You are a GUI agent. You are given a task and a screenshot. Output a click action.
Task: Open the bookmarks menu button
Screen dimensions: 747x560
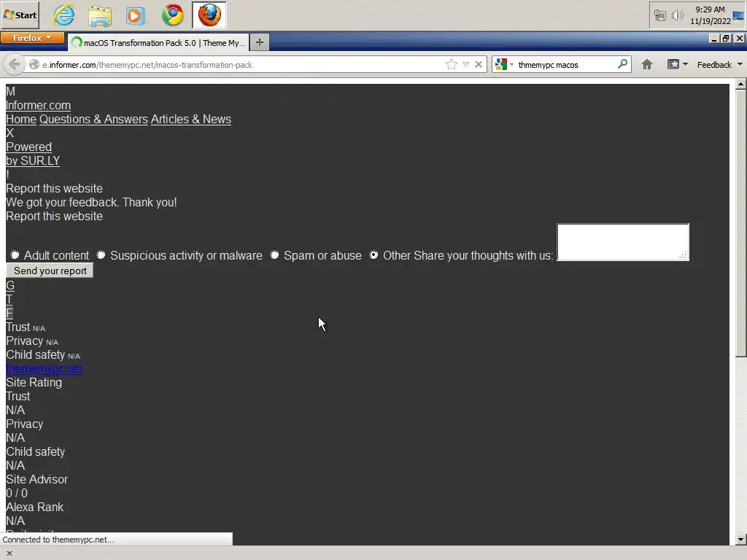pyautogui.click(x=677, y=64)
